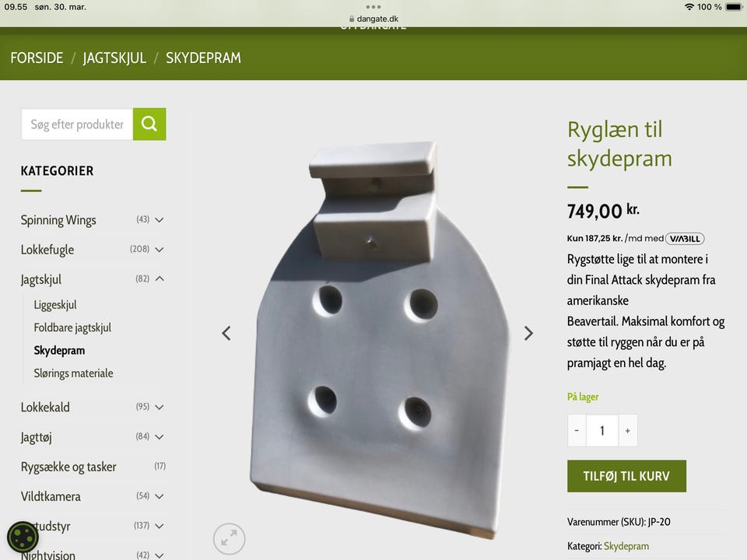Screen dimensions: 747x560
Task: Open JAGTSKJUL breadcrumb link
Action: click(x=114, y=58)
